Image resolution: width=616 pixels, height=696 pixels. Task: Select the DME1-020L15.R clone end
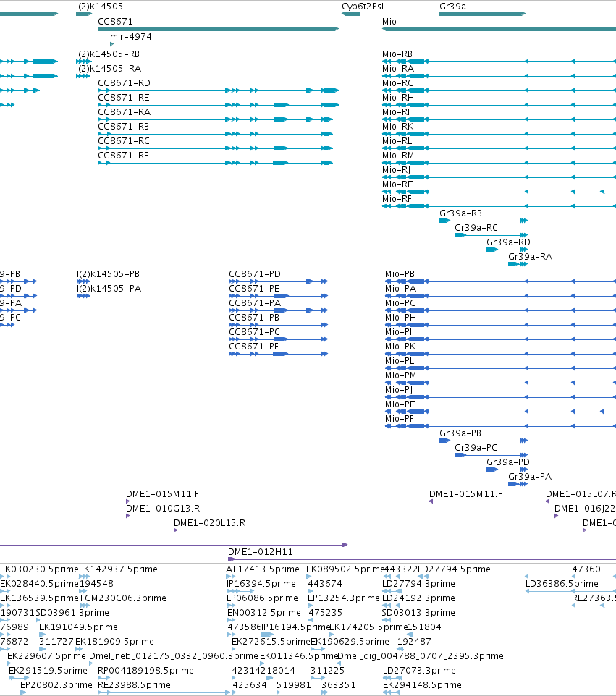tap(175, 530)
